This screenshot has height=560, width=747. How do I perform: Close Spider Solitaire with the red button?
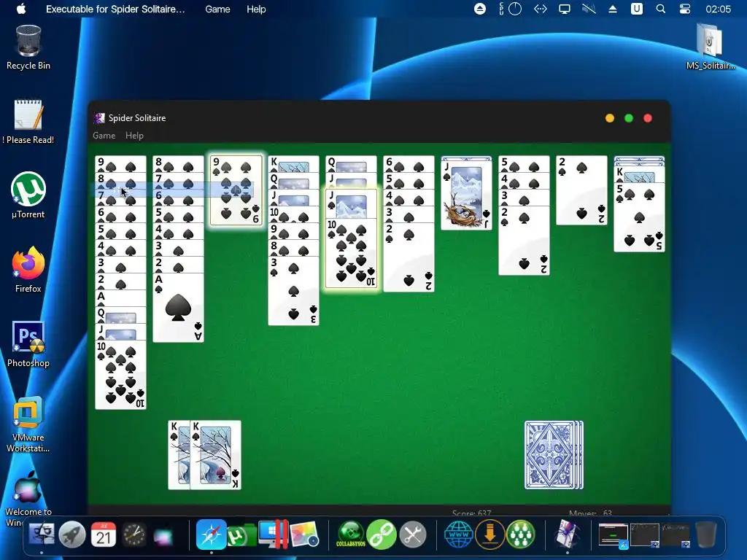point(648,118)
